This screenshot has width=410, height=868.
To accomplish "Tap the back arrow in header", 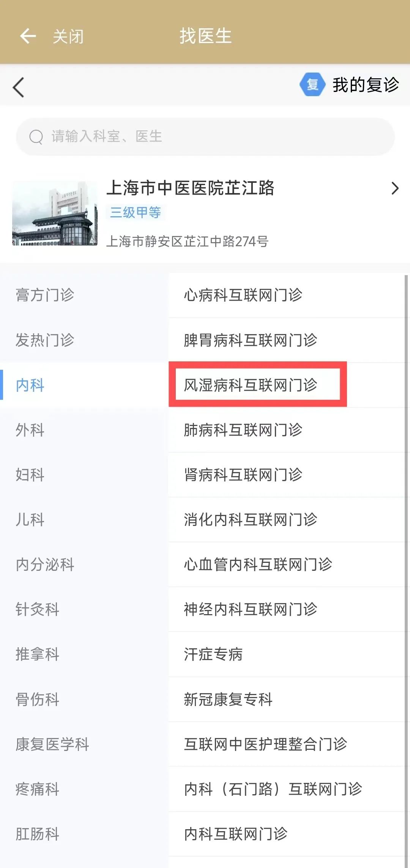I will [28, 36].
